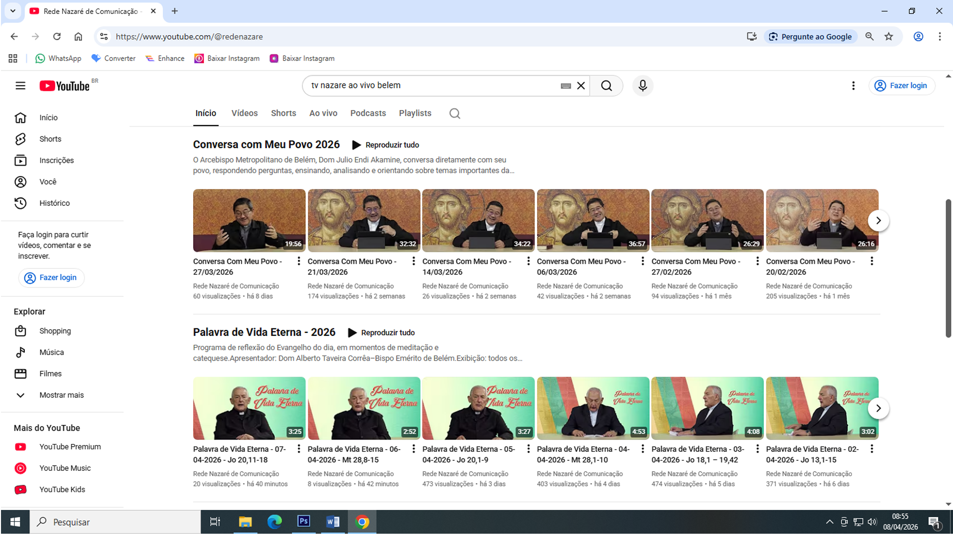Click Reproduzir tudo for Palavra de Vida Eterna
This screenshot has width=953, height=560.
pyautogui.click(x=381, y=332)
